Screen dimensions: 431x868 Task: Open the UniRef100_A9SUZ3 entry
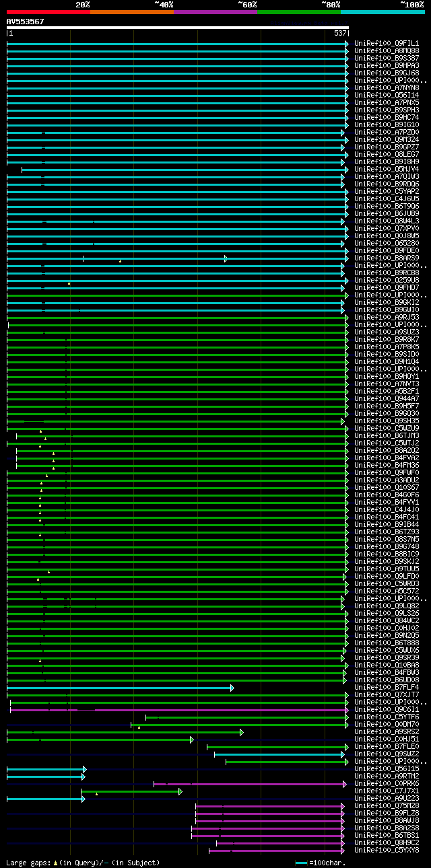[387, 332]
